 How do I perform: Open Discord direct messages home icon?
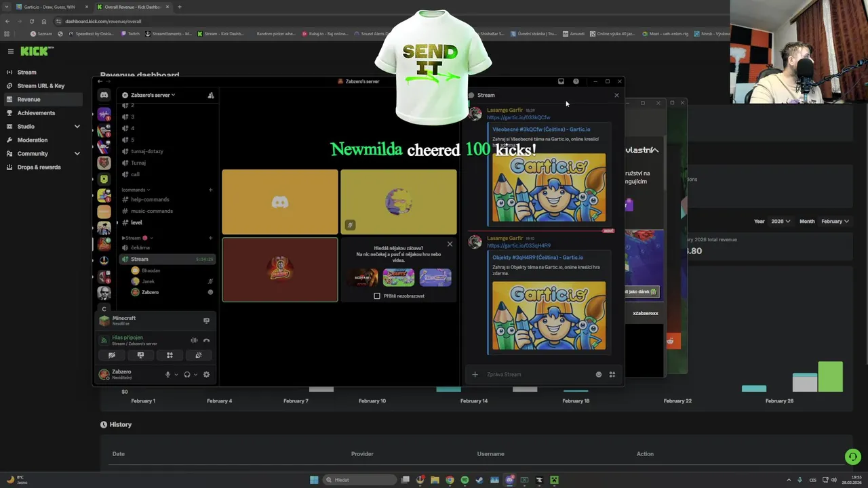(104, 95)
